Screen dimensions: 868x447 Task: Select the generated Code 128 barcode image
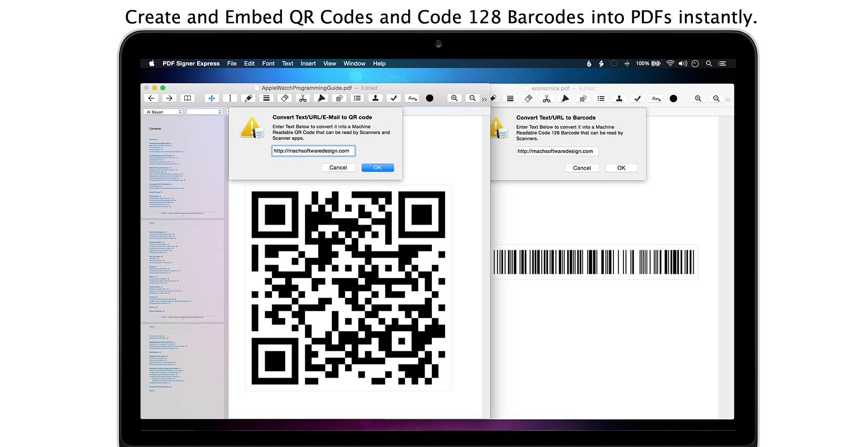(594, 262)
